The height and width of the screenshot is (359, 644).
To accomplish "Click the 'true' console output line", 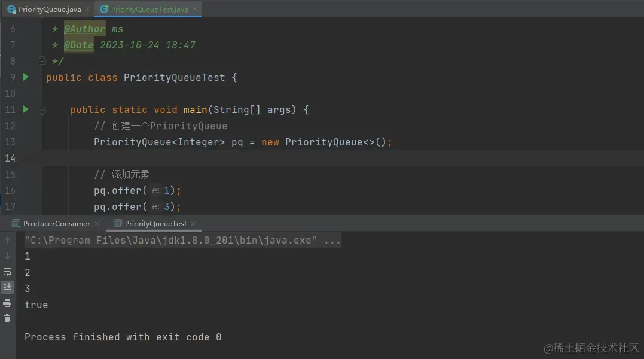I will [x=36, y=305].
